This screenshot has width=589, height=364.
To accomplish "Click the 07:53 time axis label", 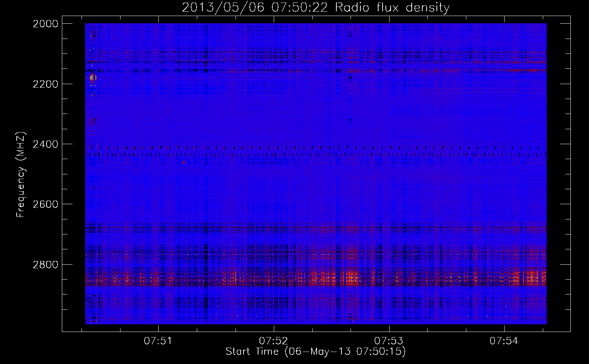I will point(389,341).
